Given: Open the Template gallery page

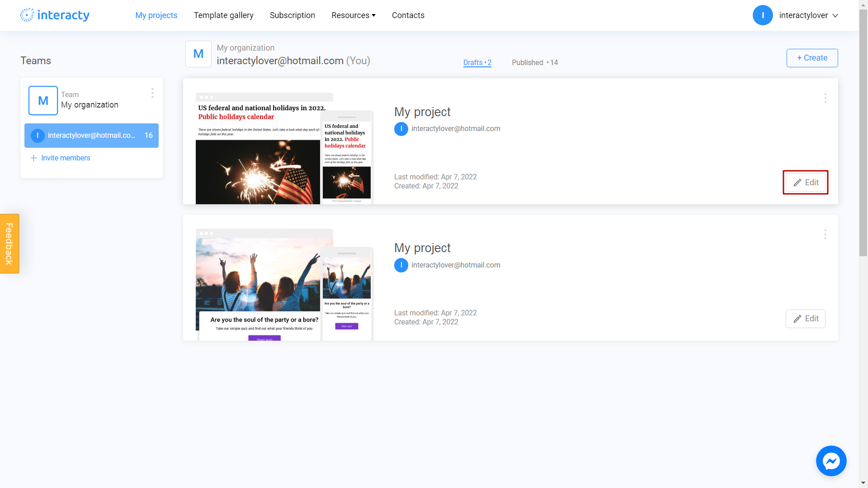Looking at the screenshot, I should (223, 15).
